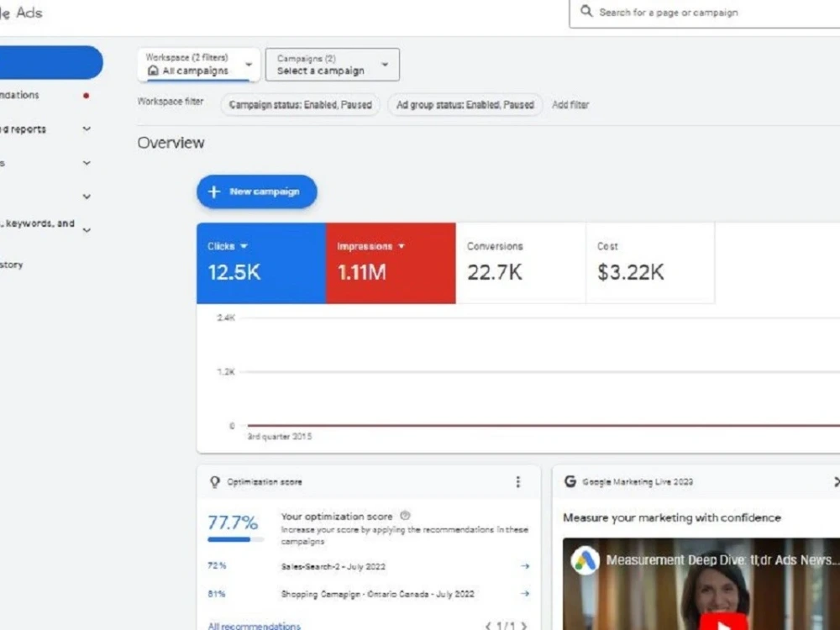Click the Overview heading
Viewport: 840px width, 630px height.
[171, 143]
